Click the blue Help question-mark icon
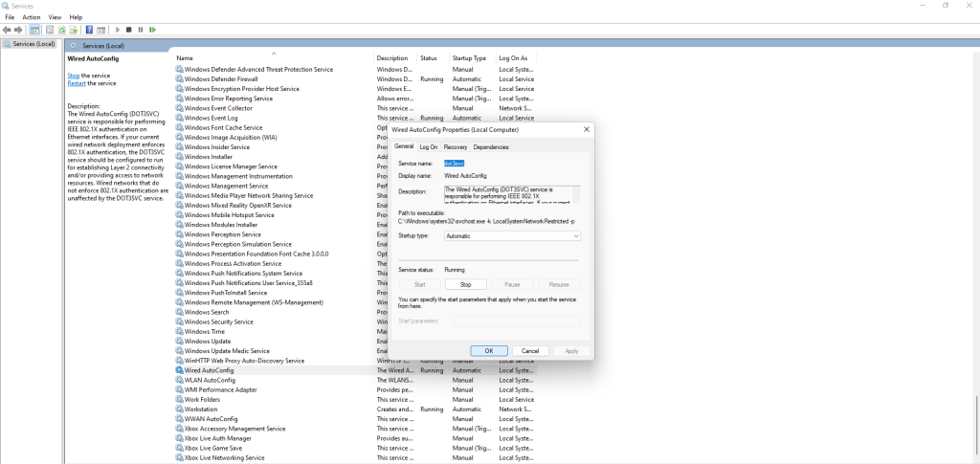This screenshot has width=980, height=464. click(89, 30)
